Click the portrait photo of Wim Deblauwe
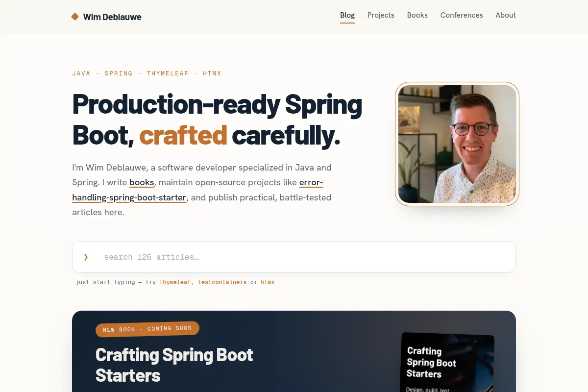 [x=457, y=144]
